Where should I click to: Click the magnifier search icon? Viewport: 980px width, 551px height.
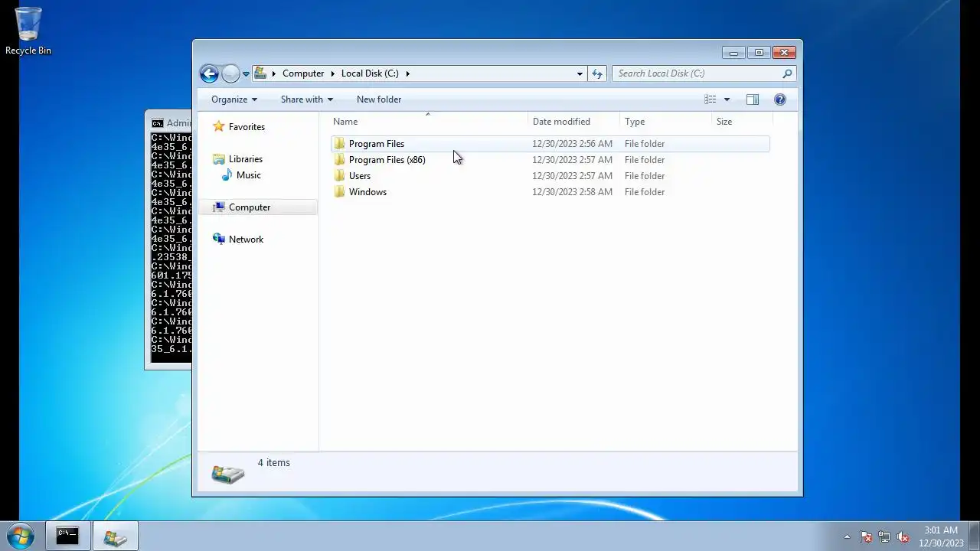click(x=787, y=73)
